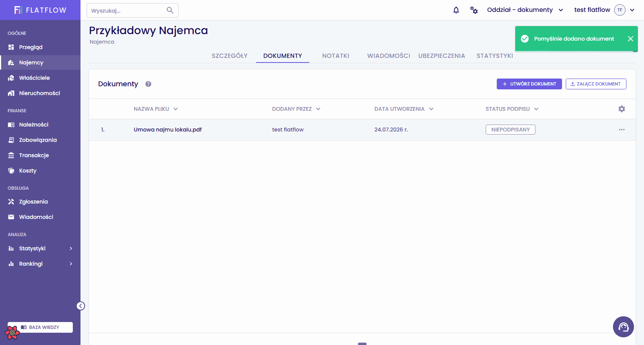The height and width of the screenshot is (345, 644).
Task: Go to Najemcy in the sidebar
Action: (40, 62)
